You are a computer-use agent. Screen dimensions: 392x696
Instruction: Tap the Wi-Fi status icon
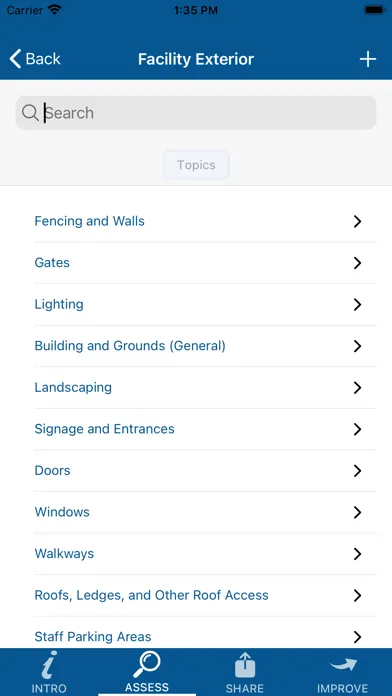click(55, 10)
